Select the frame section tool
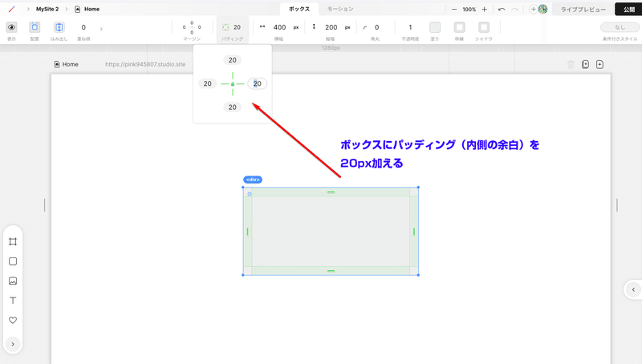 point(13,241)
